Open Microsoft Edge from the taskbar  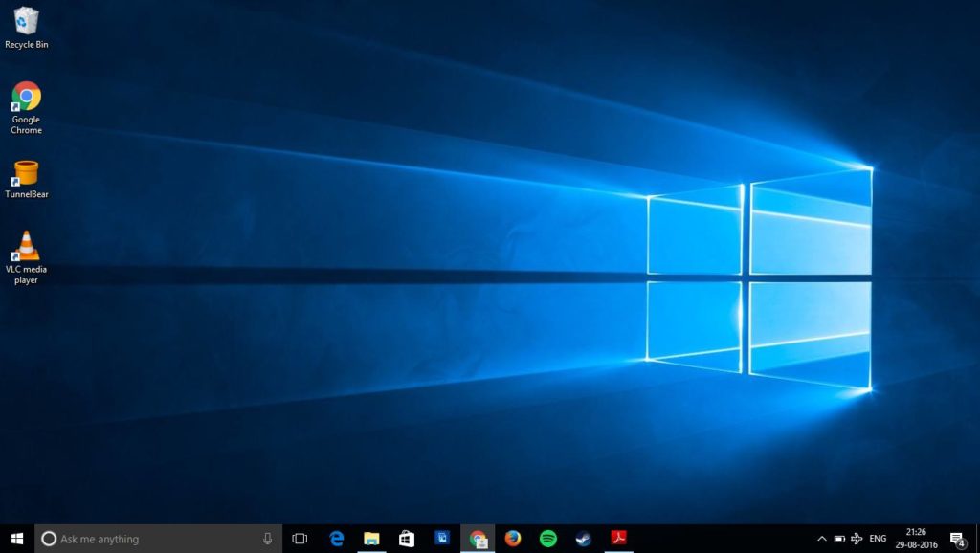coord(336,539)
